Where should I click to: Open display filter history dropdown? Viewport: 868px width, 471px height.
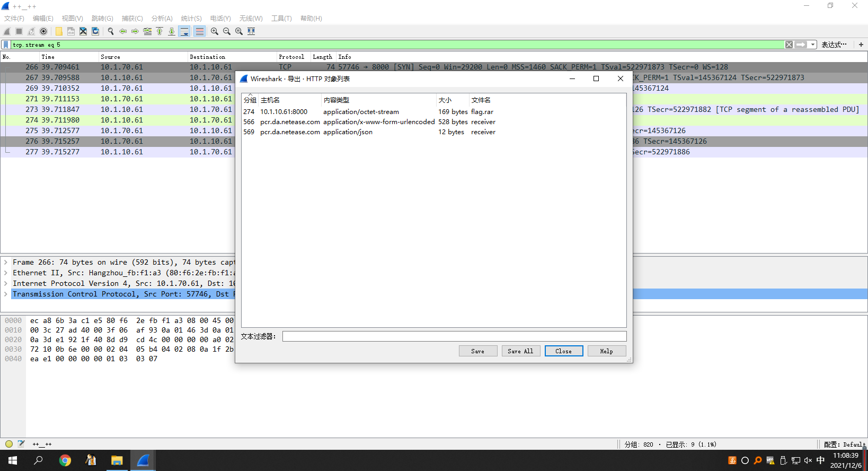point(813,45)
